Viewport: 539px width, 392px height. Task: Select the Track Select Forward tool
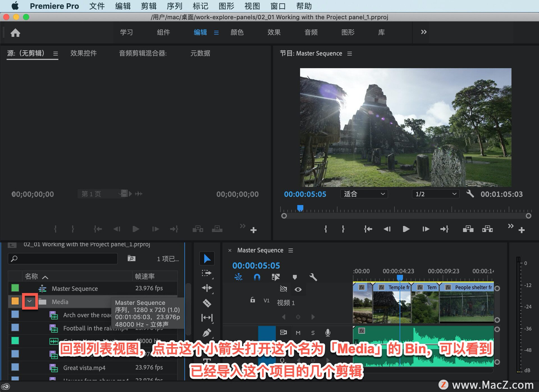(x=207, y=273)
